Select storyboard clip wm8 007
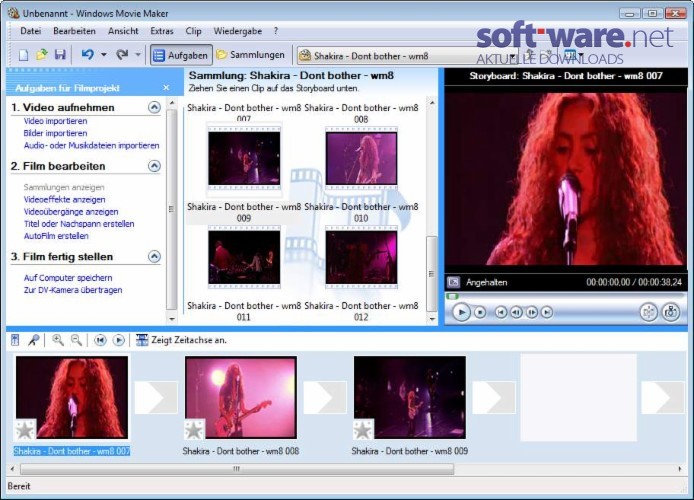The width and height of the screenshot is (694, 500). click(x=72, y=397)
